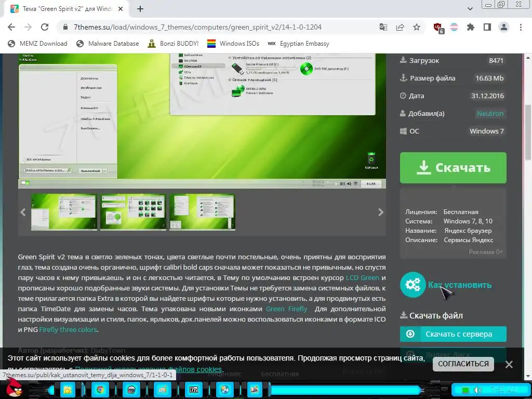Open the Как установить link

(460, 285)
